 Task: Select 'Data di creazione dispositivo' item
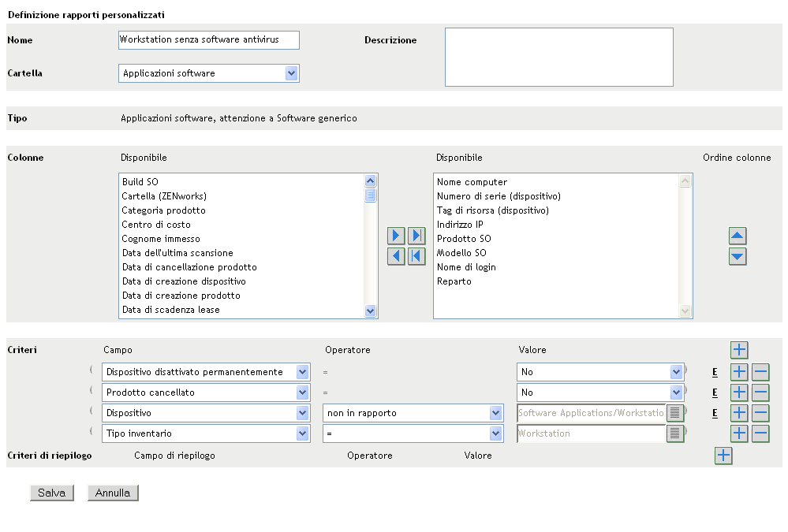coord(241,281)
